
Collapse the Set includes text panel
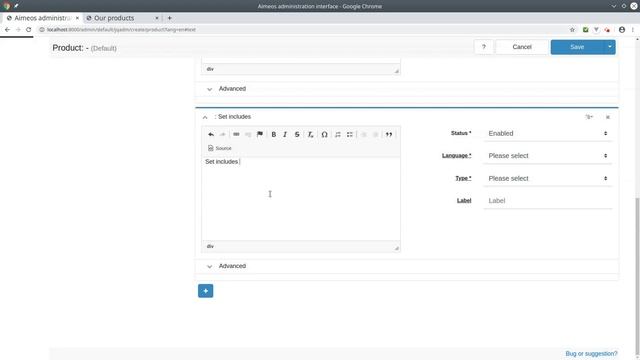(205, 117)
